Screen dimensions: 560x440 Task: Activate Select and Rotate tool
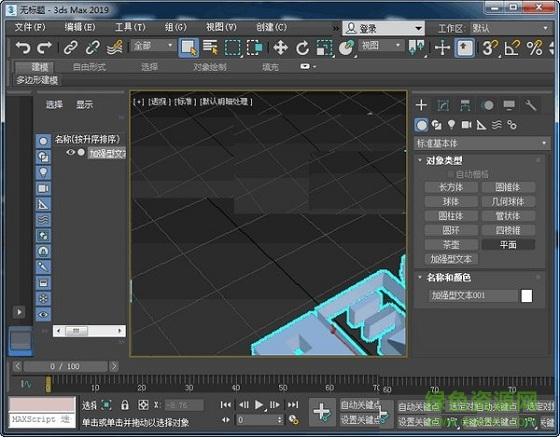click(302, 48)
